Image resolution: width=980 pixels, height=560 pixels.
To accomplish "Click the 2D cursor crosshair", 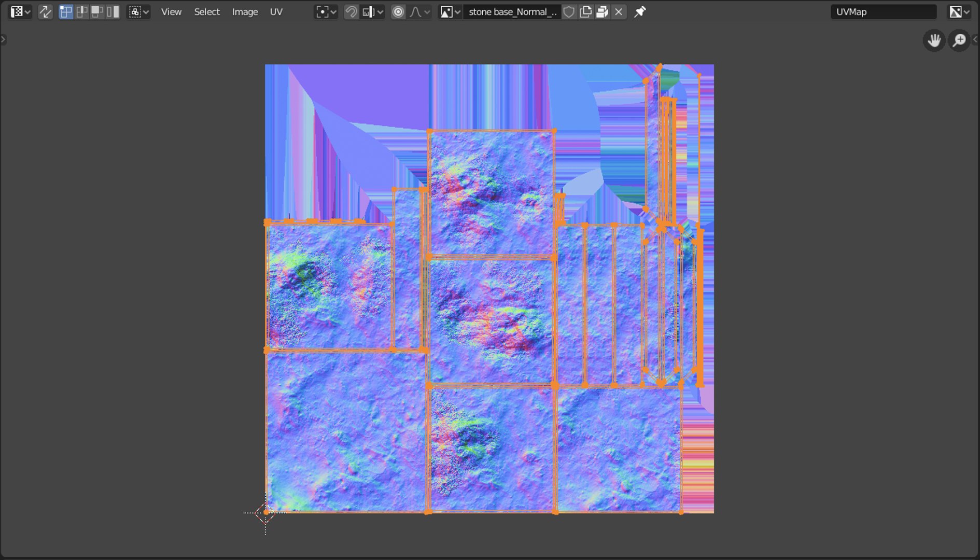I will coord(265,513).
